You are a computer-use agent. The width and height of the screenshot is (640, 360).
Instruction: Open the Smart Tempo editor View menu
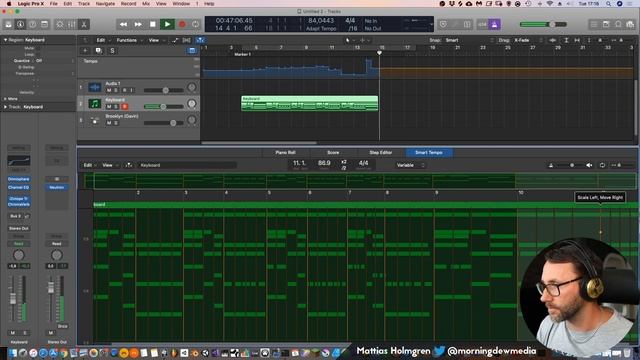[x=109, y=165]
